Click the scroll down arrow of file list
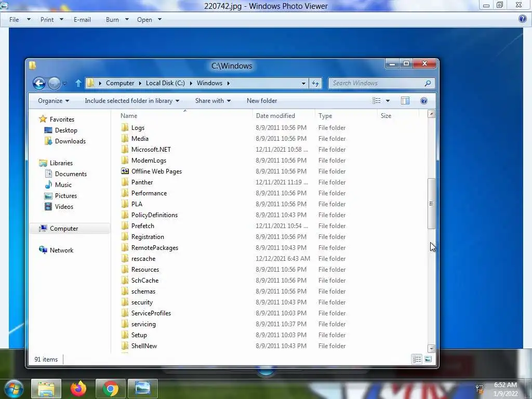The height and width of the screenshot is (399, 532). pos(431,349)
